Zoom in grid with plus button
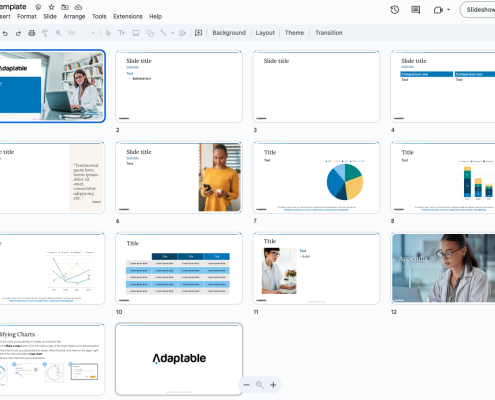This screenshot has height=400, width=495. 273,385
